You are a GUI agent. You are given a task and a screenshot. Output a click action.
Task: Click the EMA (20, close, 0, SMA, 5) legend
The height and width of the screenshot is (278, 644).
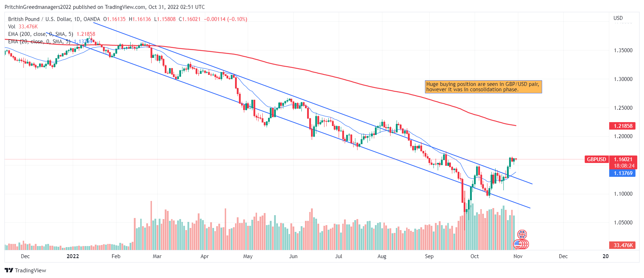coord(39,42)
